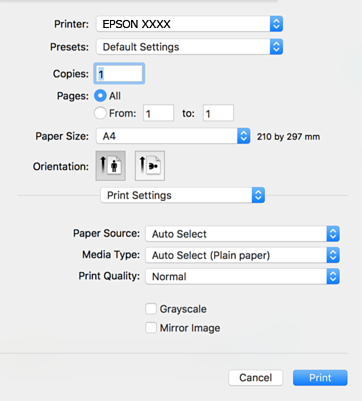The width and height of the screenshot is (362, 401).
Task: Click the Paper Source popup arrows
Action: click(333, 234)
